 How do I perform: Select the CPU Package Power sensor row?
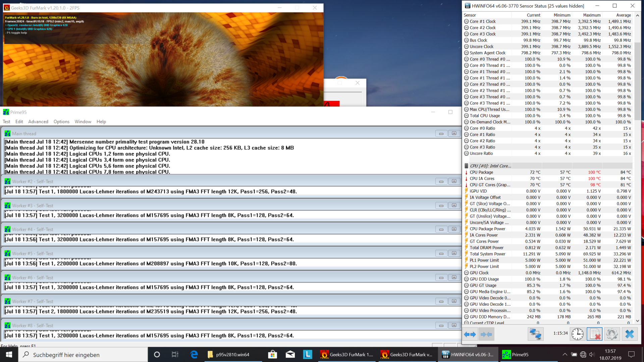487,229
